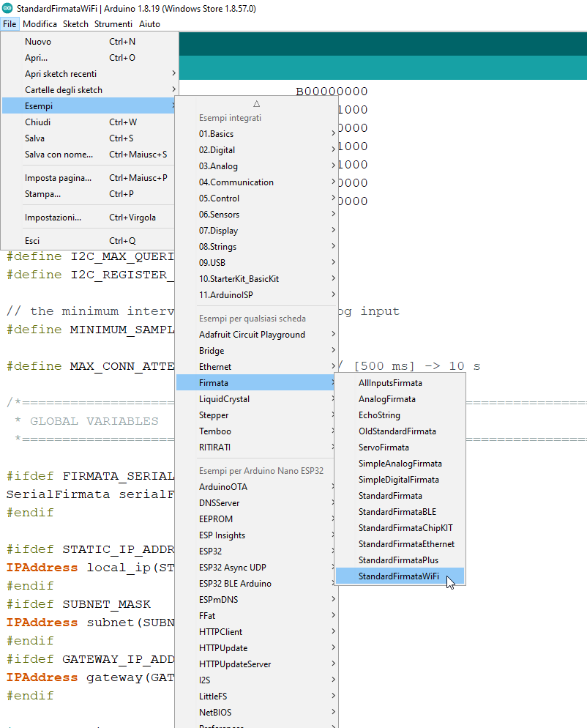Open ESP32 Async UDP examples

(x=257, y=568)
